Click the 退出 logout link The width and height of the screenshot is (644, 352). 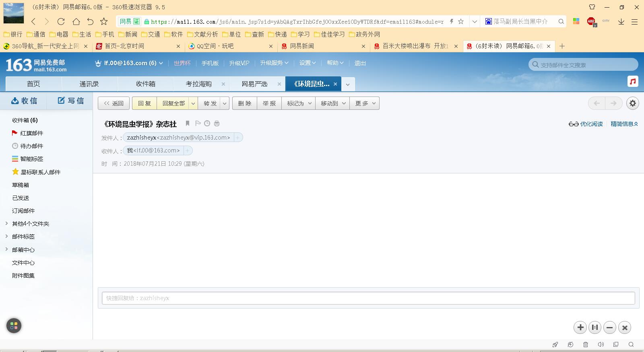point(360,63)
